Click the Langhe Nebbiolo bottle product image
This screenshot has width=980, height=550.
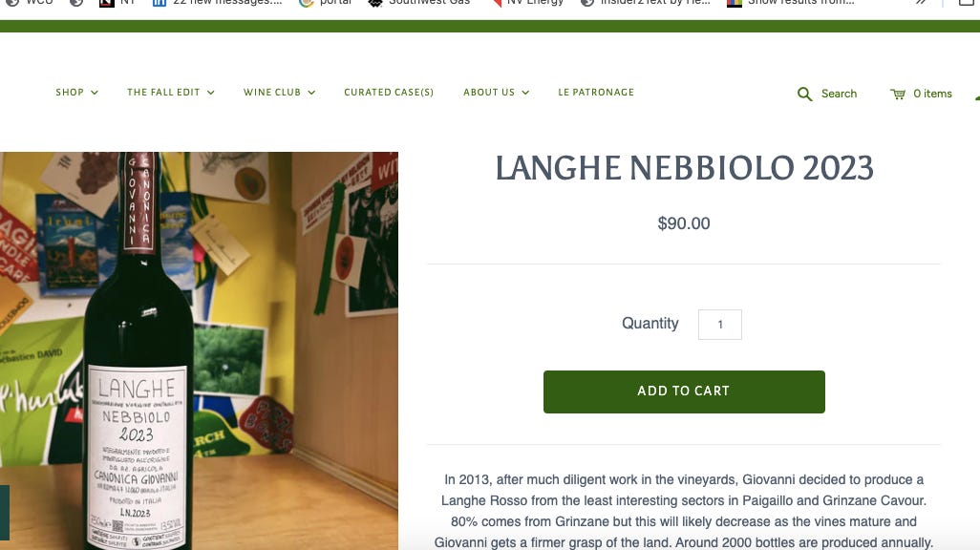pyautogui.click(x=199, y=350)
